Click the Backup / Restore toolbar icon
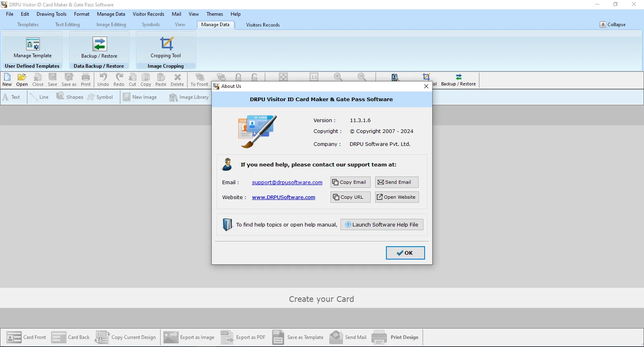The width and height of the screenshot is (644, 347). click(458, 80)
